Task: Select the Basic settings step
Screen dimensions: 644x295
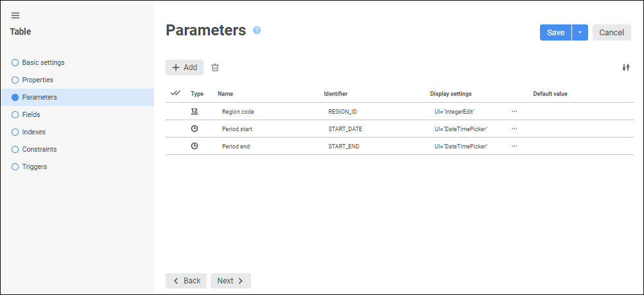Action: point(43,62)
